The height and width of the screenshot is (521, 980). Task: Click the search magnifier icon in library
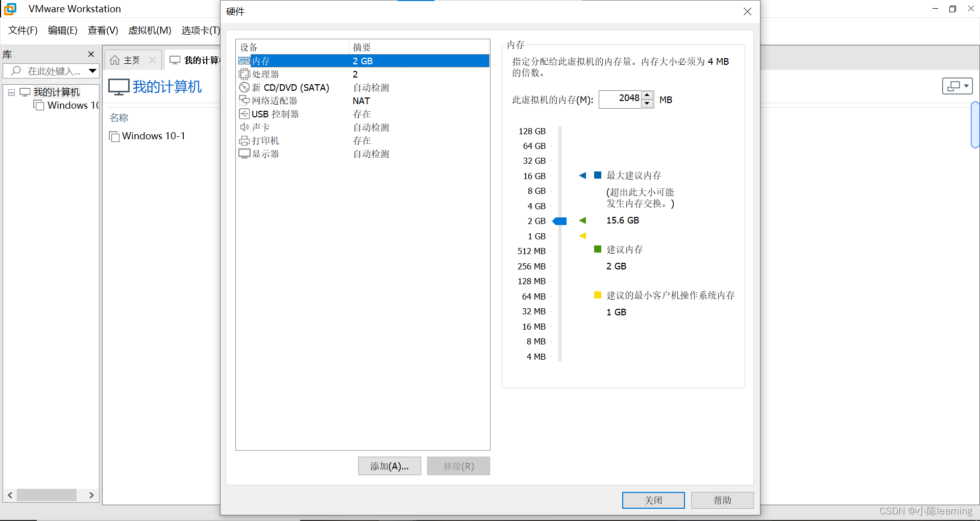coord(16,71)
